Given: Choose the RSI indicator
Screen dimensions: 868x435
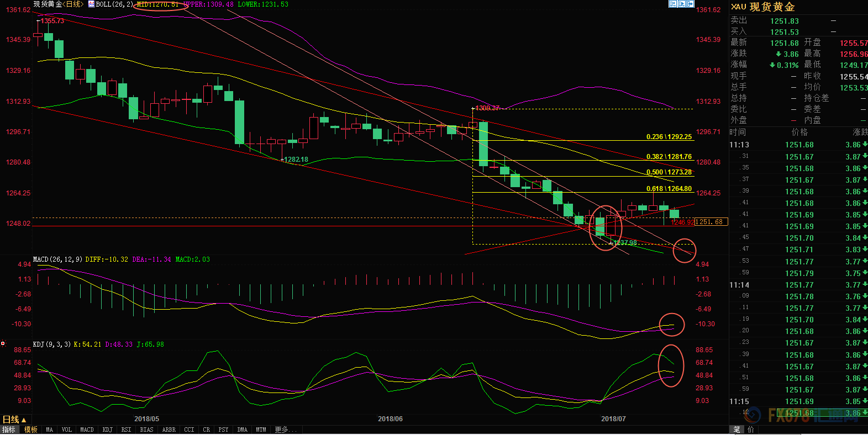Looking at the screenshot, I should 126,429.
